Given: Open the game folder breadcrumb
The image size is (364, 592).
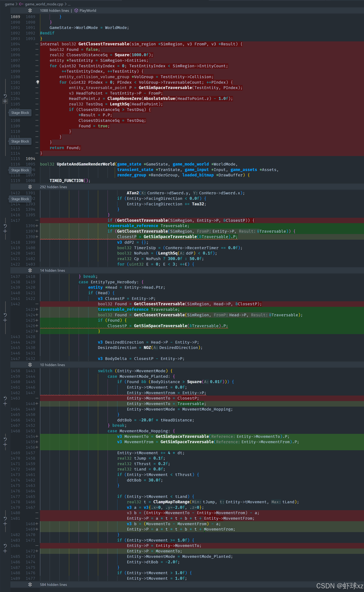Looking at the screenshot, I should click(9, 4).
